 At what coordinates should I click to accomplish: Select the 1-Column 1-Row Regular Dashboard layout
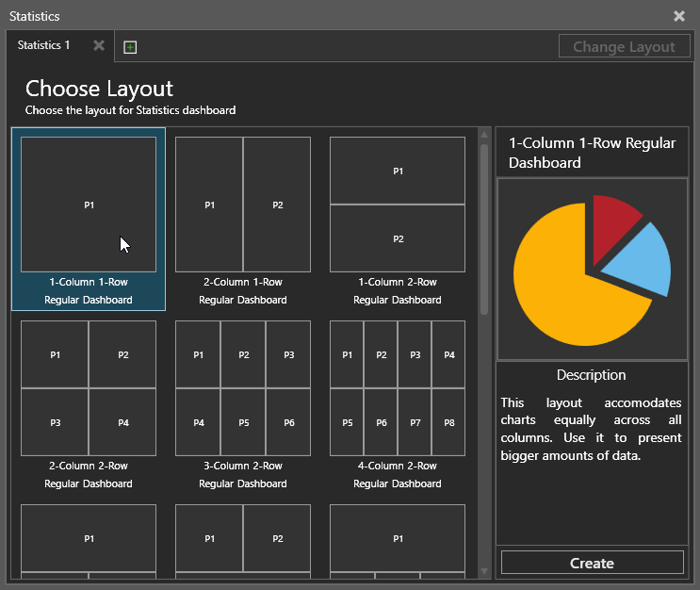click(89, 219)
